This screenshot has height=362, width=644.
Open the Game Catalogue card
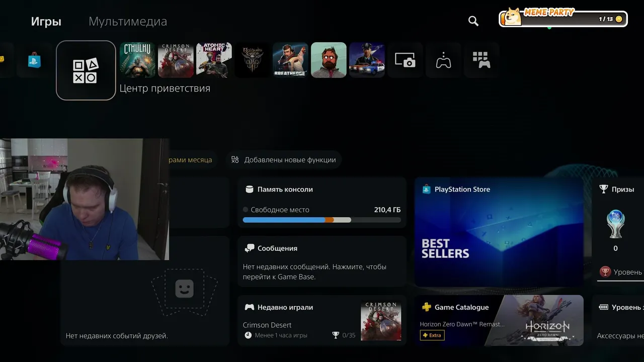499,320
